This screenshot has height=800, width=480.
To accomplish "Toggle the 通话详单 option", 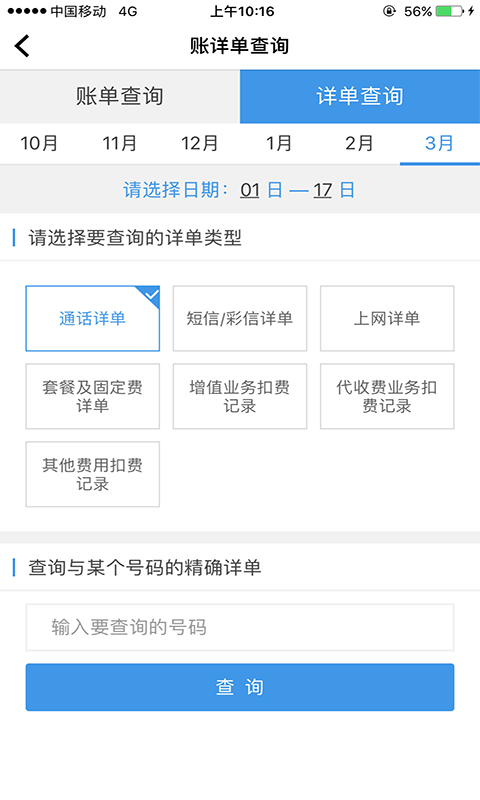I will pos(93,318).
